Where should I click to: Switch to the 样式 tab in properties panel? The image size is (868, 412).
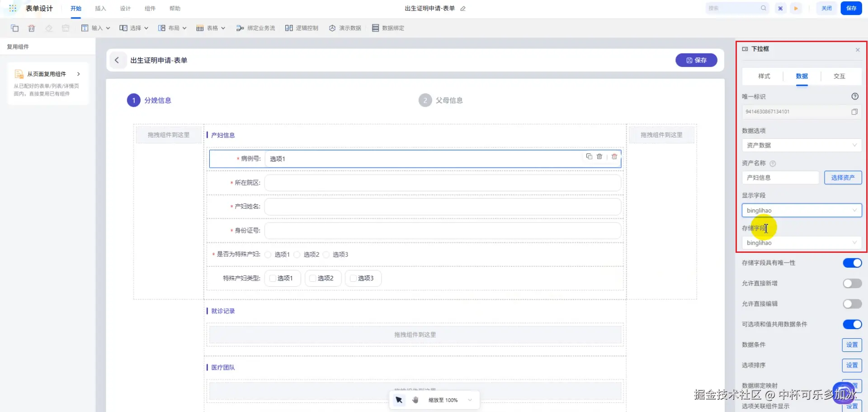(x=764, y=76)
